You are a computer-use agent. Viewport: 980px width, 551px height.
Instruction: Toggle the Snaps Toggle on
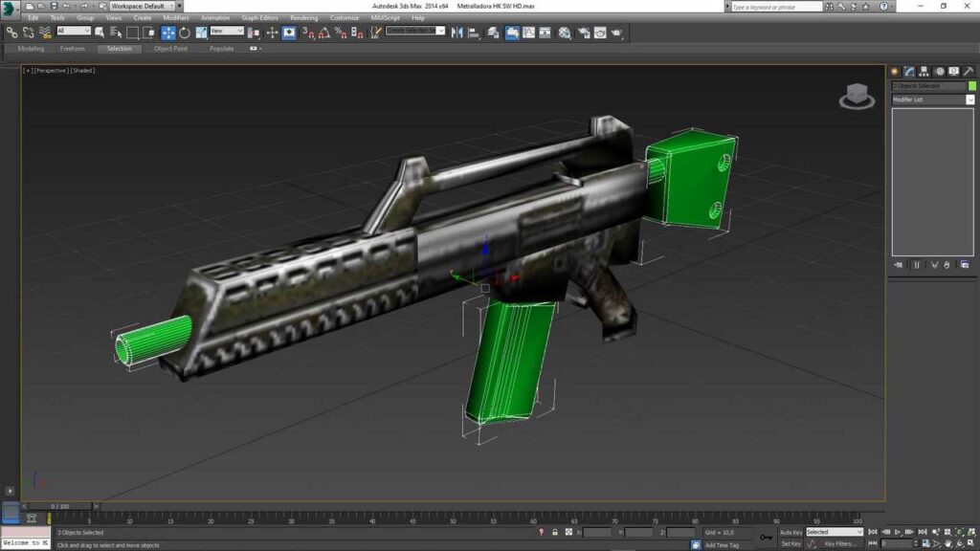pos(311,31)
